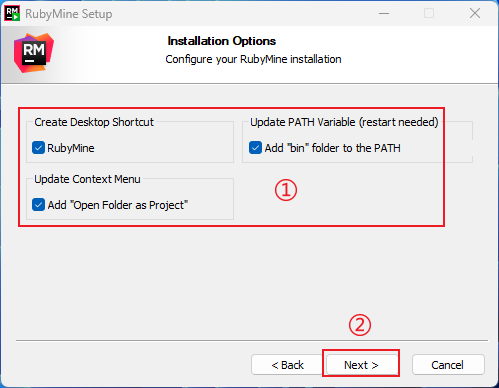Disable the Add "Open Folder as Project" checkbox
The width and height of the screenshot is (499, 388).
coord(38,205)
